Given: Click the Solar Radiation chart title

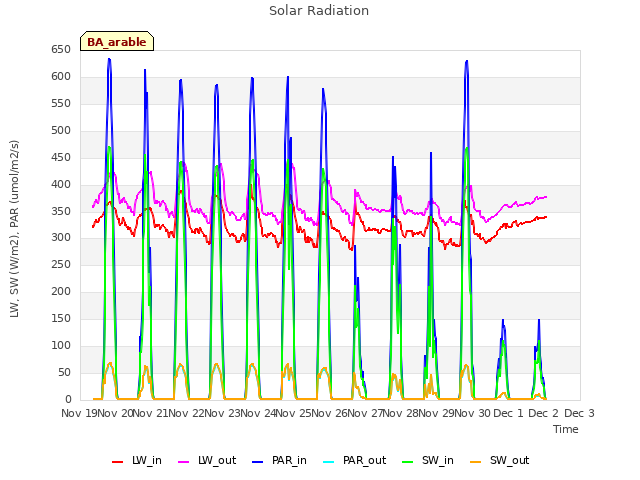Looking at the screenshot, I should (x=319, y=11).
